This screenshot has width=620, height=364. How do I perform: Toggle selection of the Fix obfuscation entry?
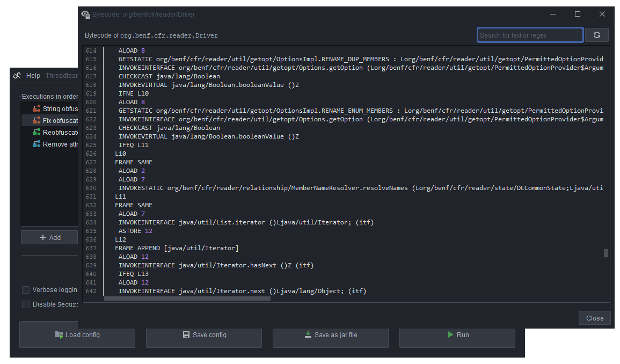click(54, 120)
